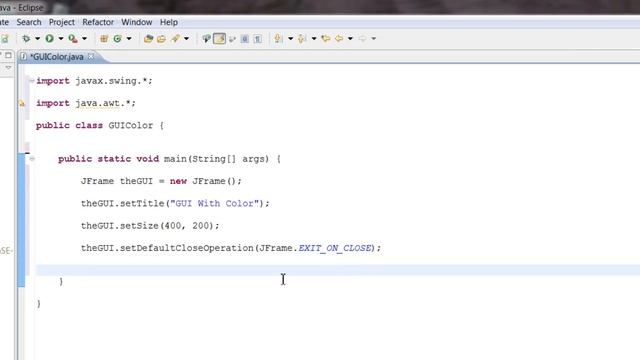The image size is (640, 360).
Task: Collapse the main method fold marker
Action: (32, 159)
